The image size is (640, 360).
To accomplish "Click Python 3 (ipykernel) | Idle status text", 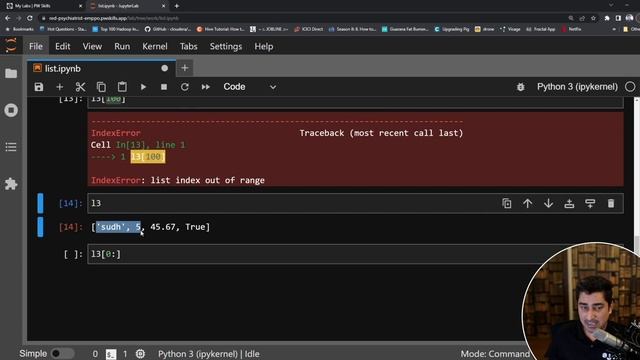I will tap(209, 354).
